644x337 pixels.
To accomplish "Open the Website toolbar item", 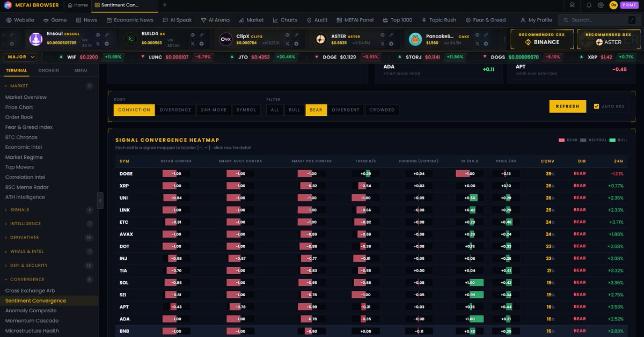I will click(x=20, y=20).
